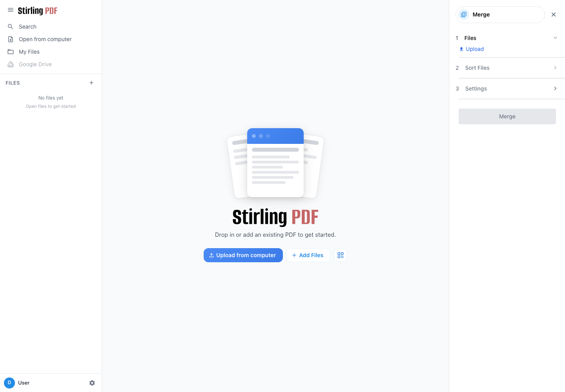Click the User account name

pos(24,383)
